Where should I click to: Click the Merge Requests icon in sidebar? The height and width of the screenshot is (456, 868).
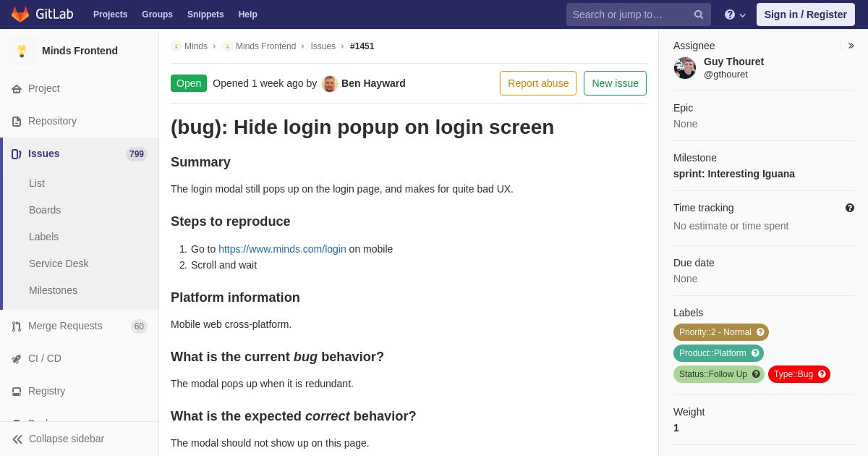(x=17, y=326)
